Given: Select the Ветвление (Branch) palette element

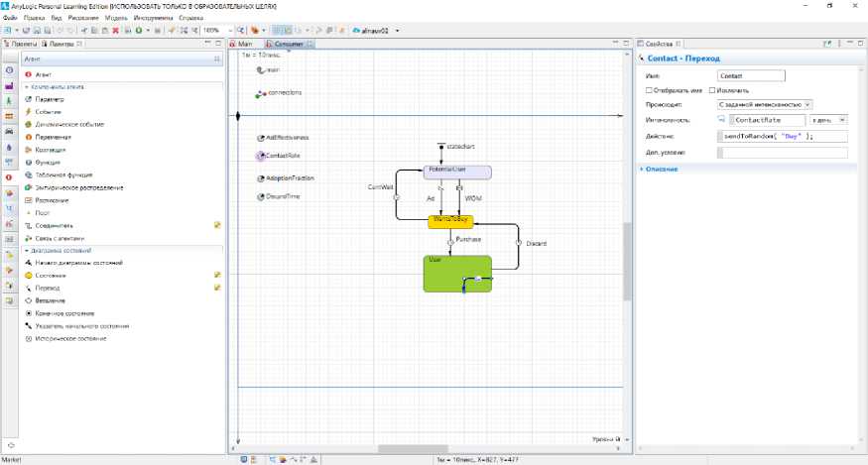Looking at the screenshot, I should pos(51,300).
